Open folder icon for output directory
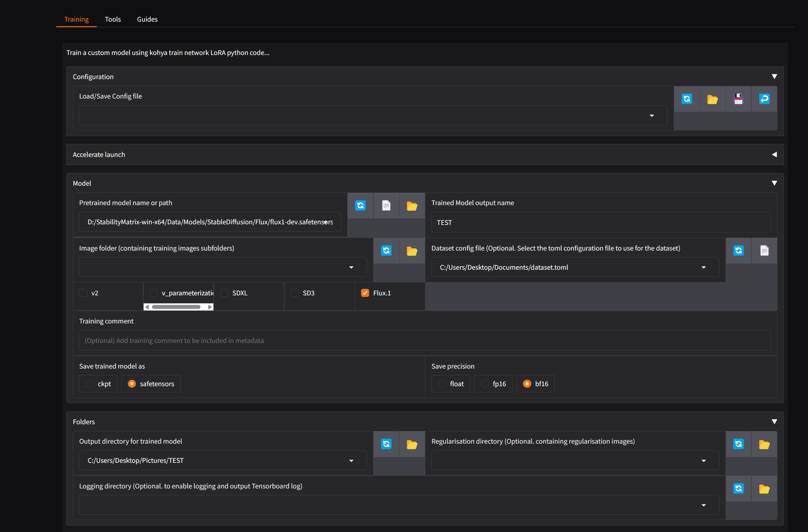This screenshot has height=532, width=808. pyautogui.click(x=412, y=444)
